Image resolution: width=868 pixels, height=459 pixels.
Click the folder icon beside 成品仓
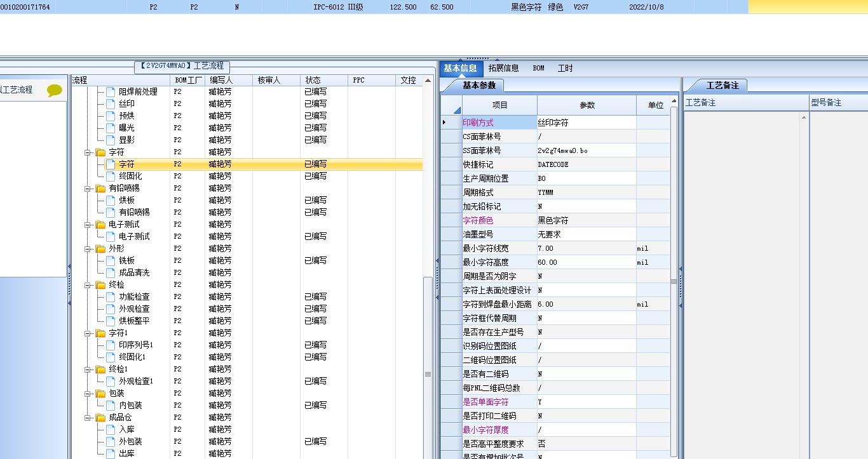click(100, 417)
